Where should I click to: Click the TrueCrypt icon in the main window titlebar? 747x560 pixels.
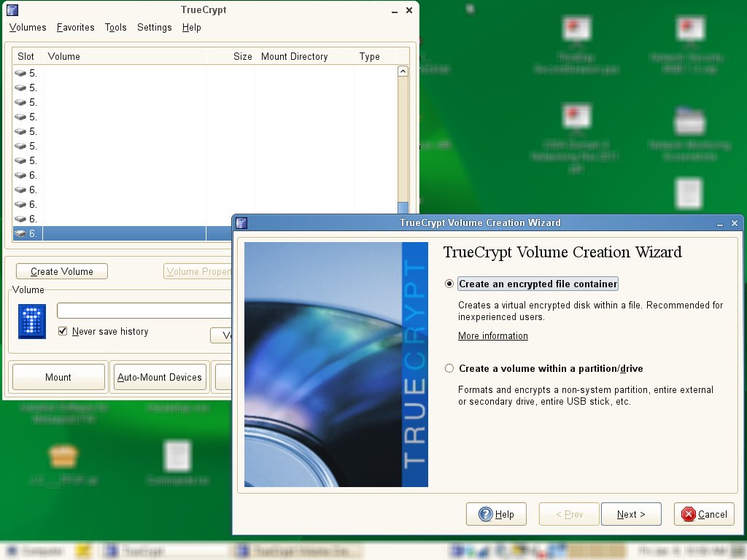12,9
